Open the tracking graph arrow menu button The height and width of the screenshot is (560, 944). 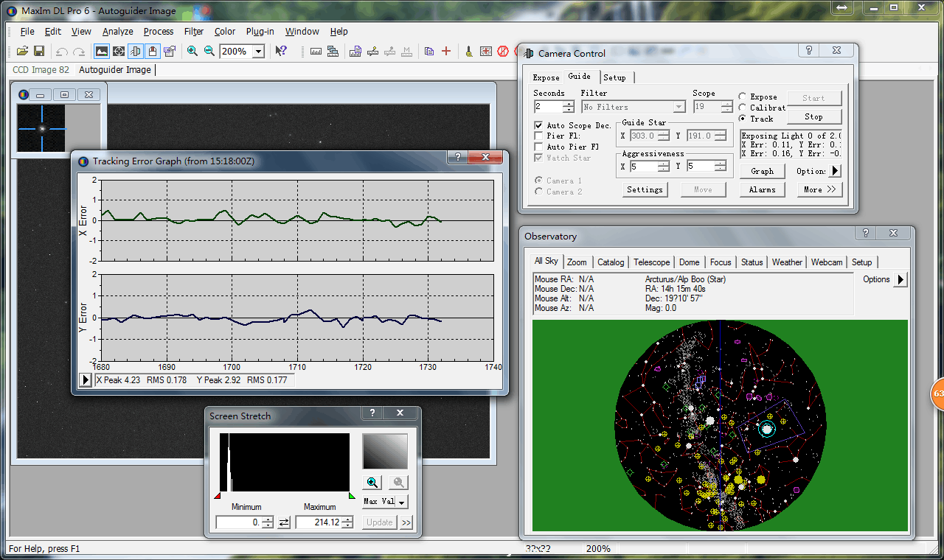[x=86, y=380]
